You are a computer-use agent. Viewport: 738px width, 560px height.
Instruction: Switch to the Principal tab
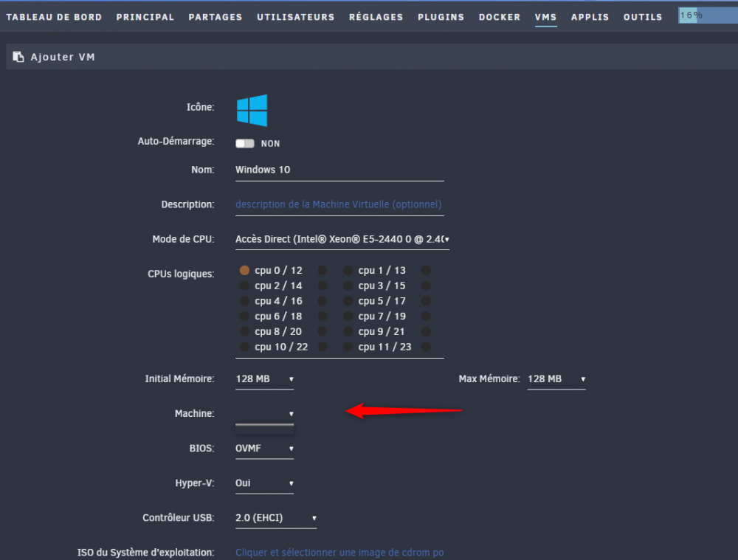pos(145,17)
